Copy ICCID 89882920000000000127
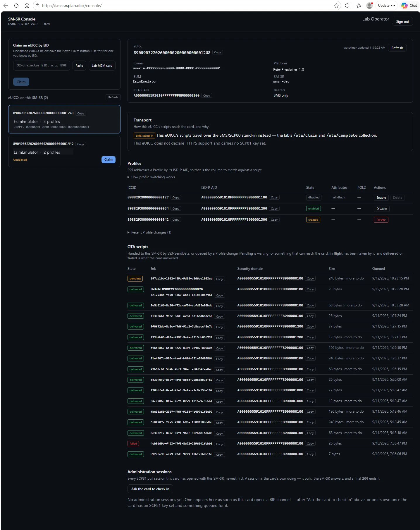 tap(176, 198)
